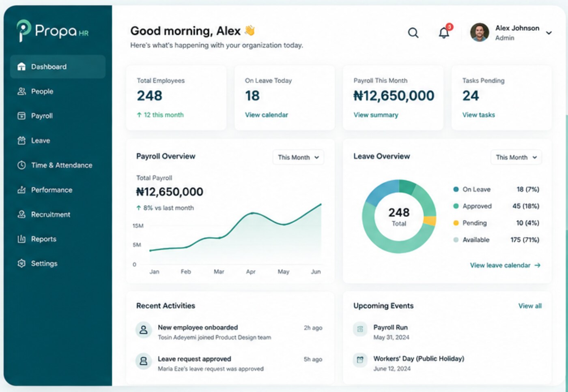Expand the Alex Johnson account menu chevron
This screenshot has height=392, width=568.
click(549, 33)
